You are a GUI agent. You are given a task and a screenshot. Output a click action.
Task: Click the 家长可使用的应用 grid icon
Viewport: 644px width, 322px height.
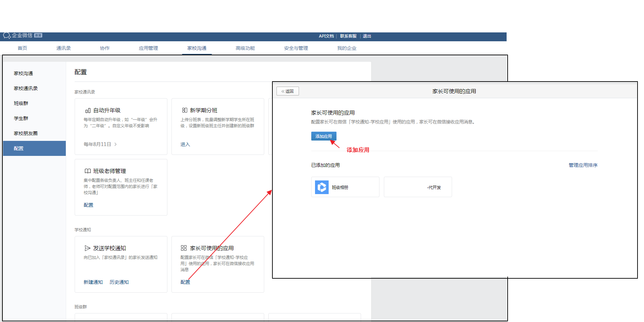tap(184, 248)
